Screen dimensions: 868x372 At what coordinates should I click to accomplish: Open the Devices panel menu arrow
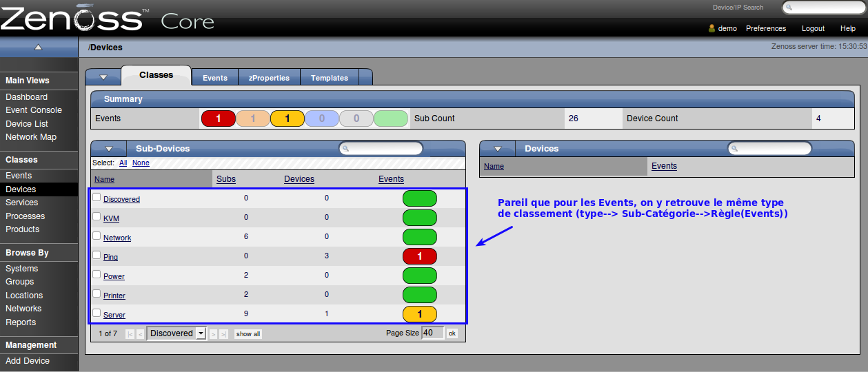(497, 149)
